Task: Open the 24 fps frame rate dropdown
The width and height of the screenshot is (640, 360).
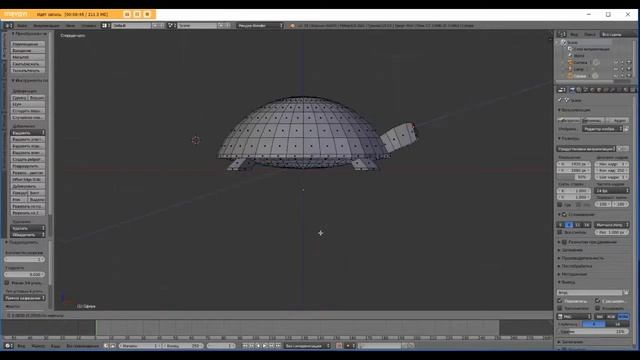Action: tap(611, 191)
